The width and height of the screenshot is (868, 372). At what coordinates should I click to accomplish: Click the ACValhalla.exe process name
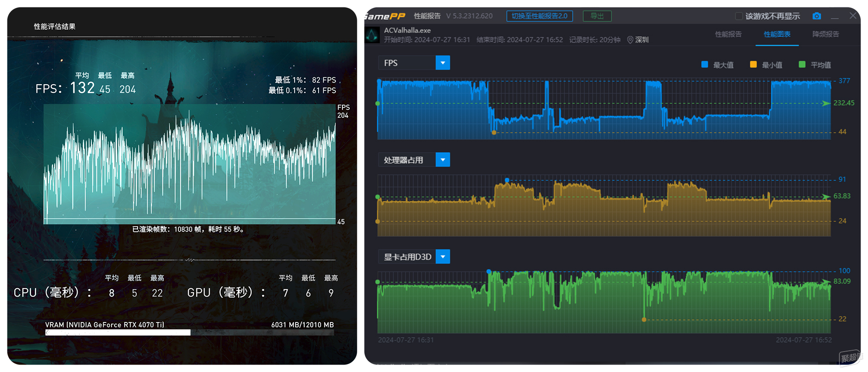pyautogui.click(x=407, y=30)
